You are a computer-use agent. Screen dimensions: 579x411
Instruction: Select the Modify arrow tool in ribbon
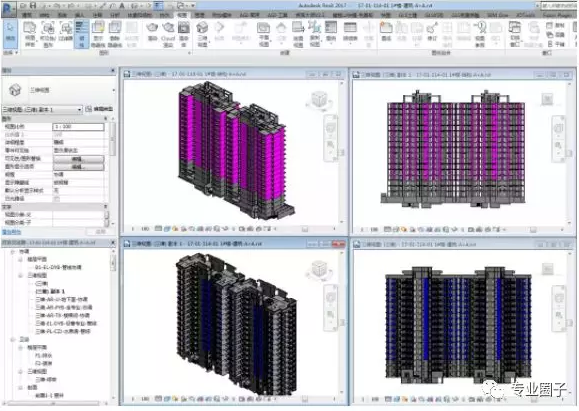10,33
